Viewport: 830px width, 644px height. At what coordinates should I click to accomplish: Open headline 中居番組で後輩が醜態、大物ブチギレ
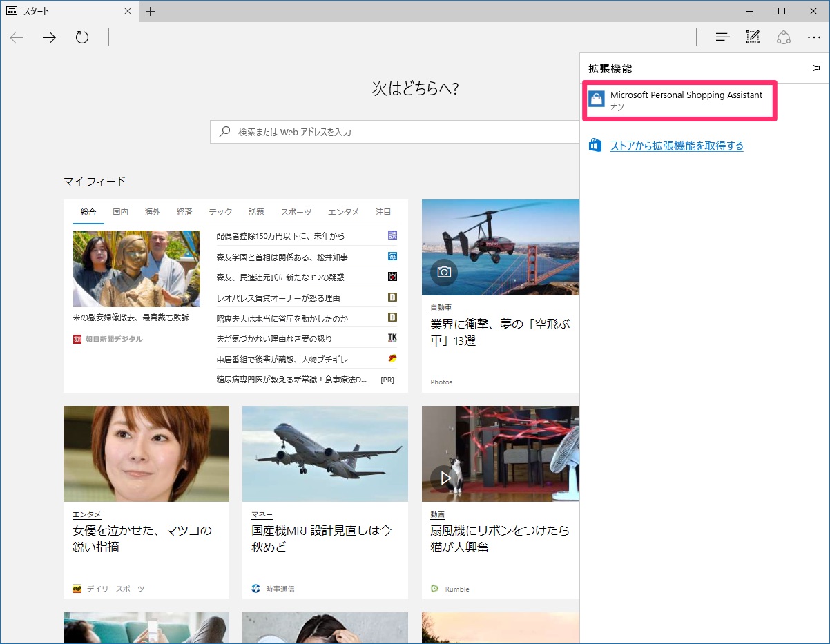pos(282,360)
